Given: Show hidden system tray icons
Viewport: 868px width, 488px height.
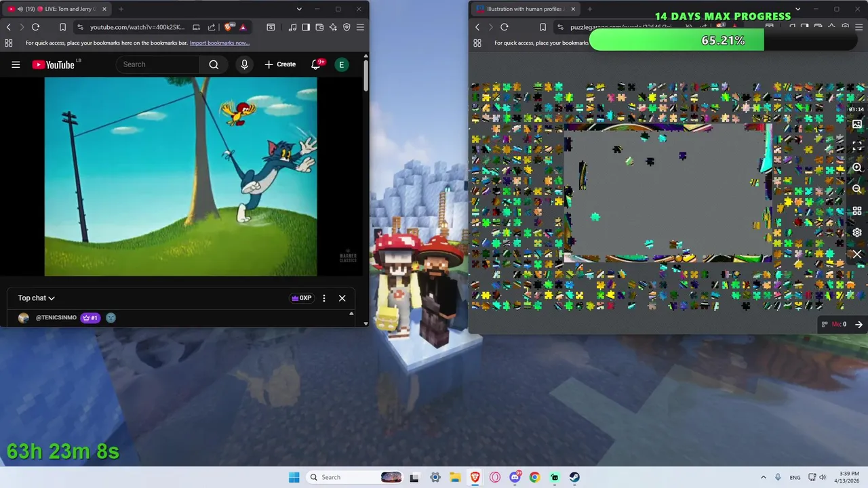Looking at the screenshot, I should (763, 477).
